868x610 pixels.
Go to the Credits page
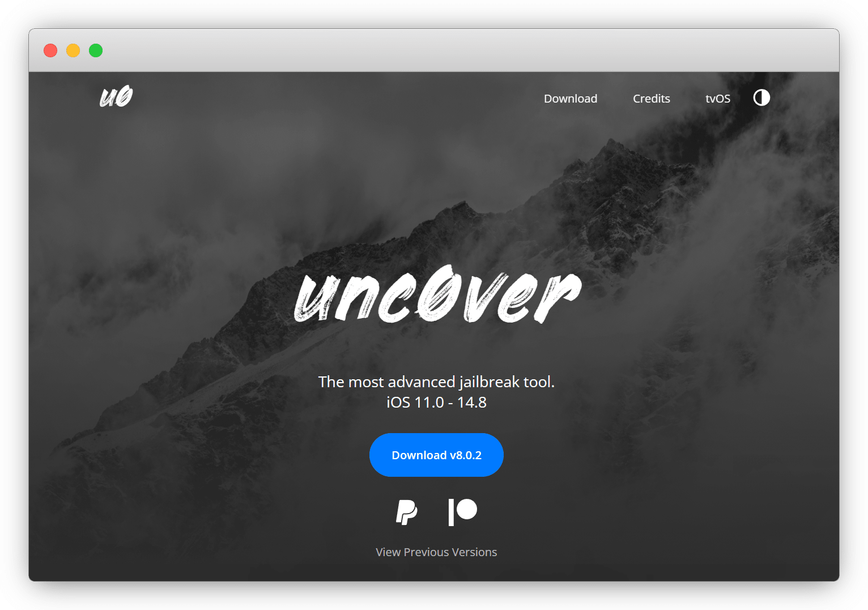point(651,99)
